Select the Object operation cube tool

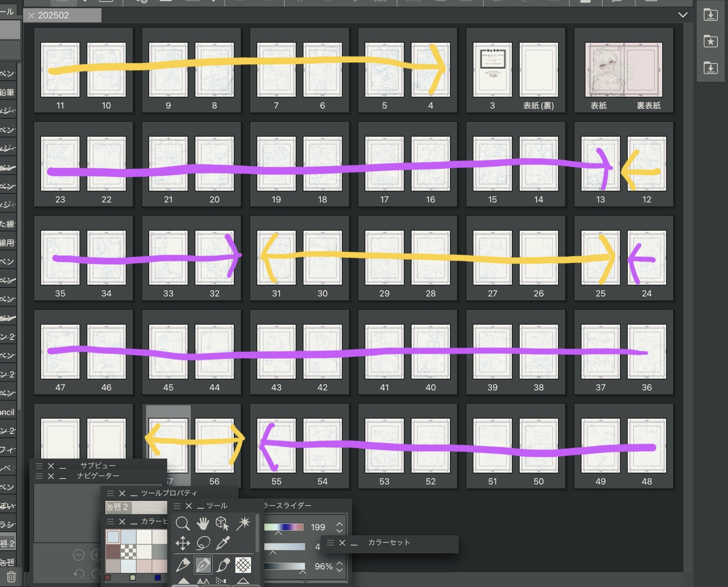tap(222, 524)
